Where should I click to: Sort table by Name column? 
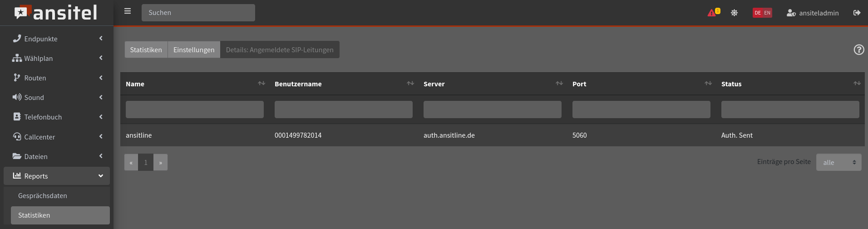[261, 84]
